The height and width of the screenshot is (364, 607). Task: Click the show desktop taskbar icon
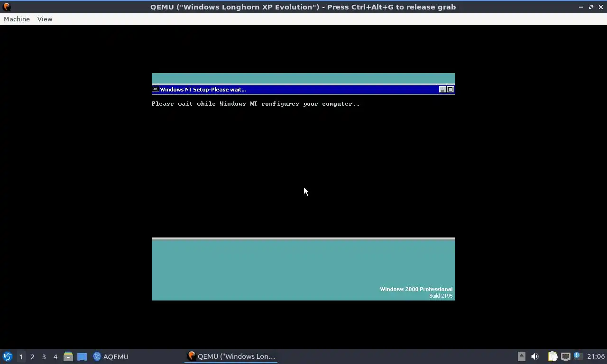point(82,356)
